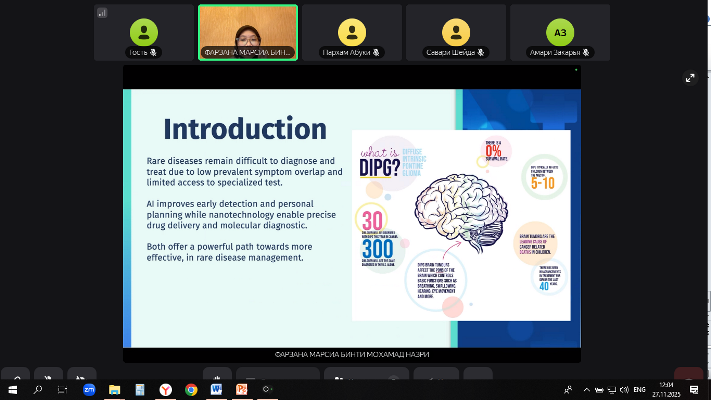Select Севари Шейда participant tile
This screenshot has height=400, width=711.
click(455, 32)
